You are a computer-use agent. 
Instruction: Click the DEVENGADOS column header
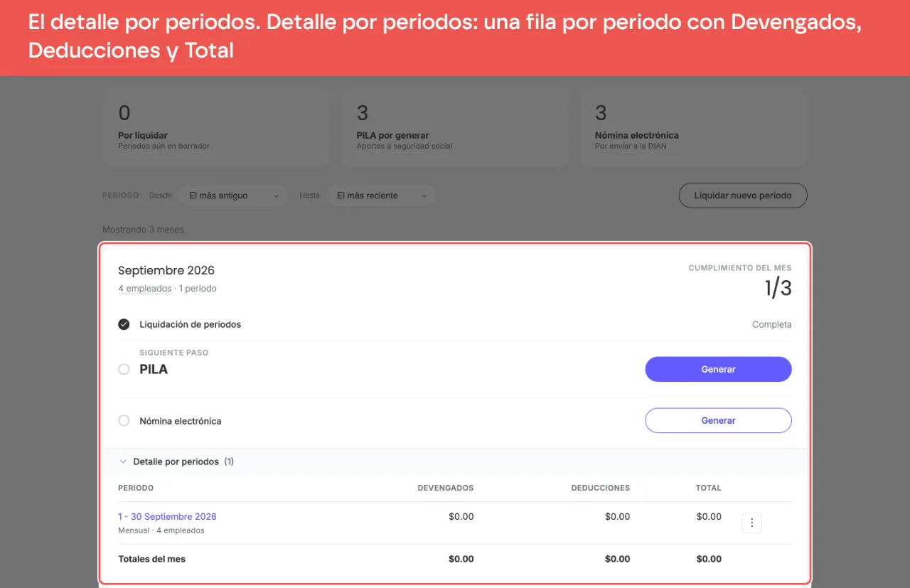click(x=445, y=488)
